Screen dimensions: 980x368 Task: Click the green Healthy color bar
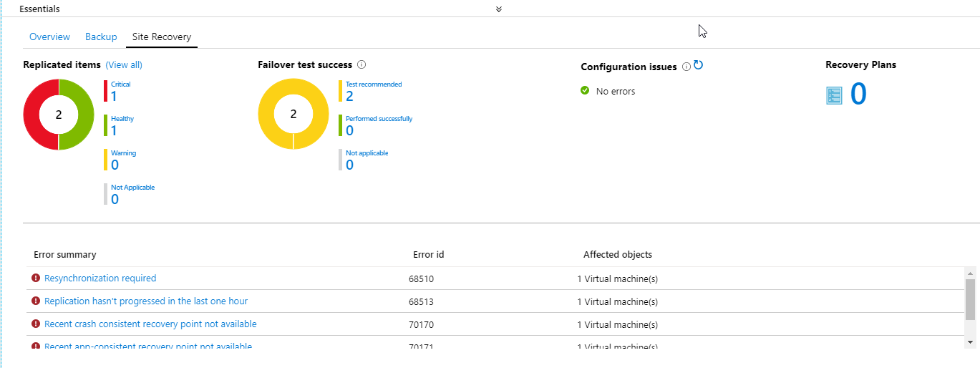click(106, 125)
